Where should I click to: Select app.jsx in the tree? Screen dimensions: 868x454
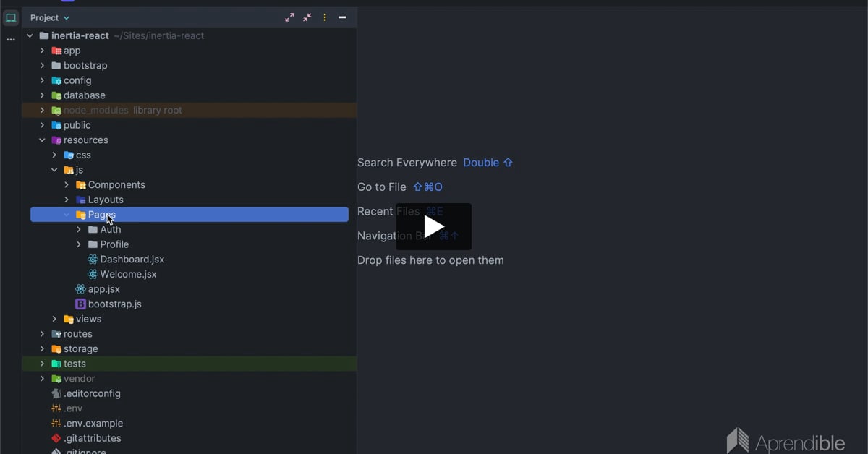tap(104, 289)
